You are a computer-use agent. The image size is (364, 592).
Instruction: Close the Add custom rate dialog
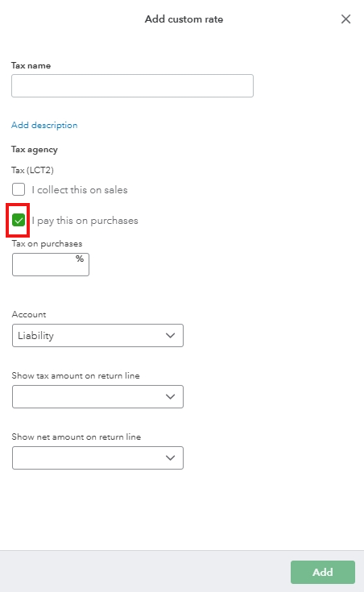[x=345, y=19]
